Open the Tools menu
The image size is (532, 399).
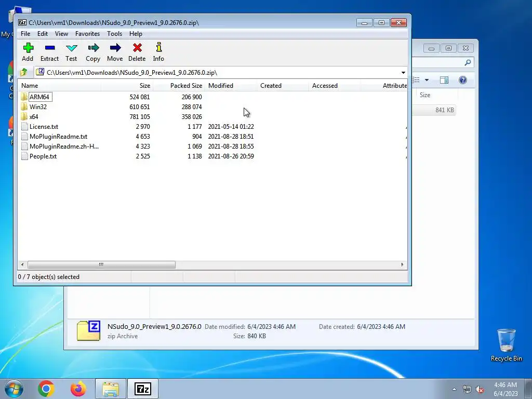[x=114, y=34]
